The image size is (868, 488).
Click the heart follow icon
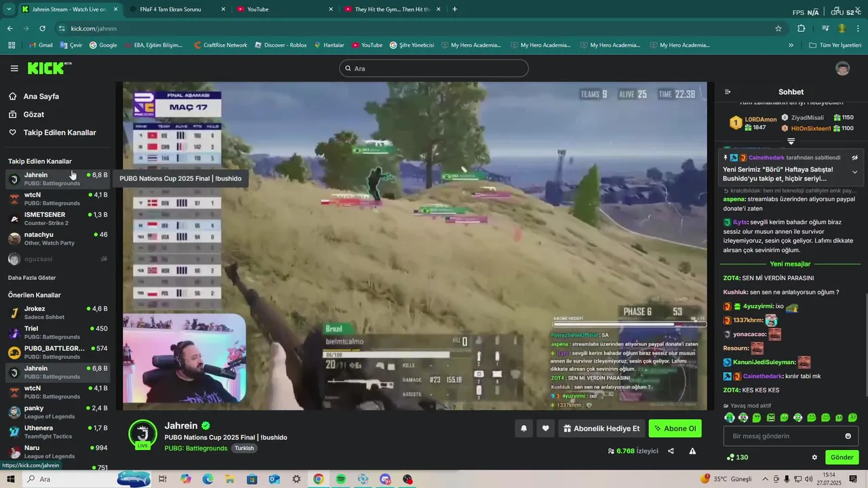coord(545,428)
